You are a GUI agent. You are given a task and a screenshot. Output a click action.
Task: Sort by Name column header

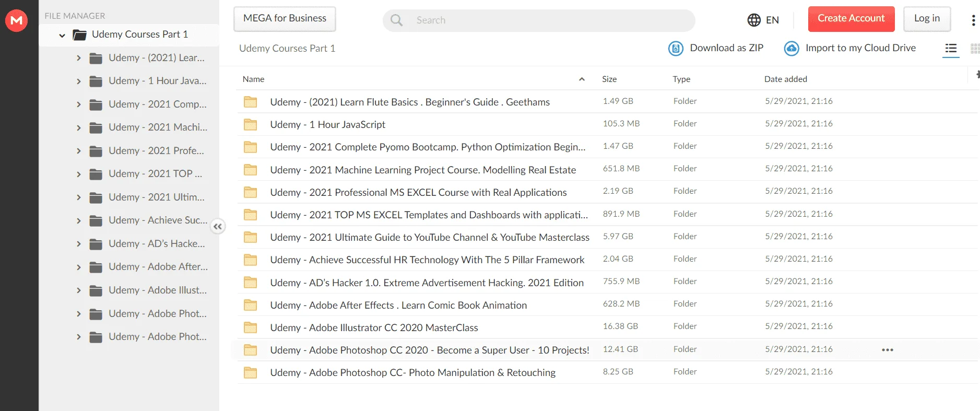click(x=253, y=79)
